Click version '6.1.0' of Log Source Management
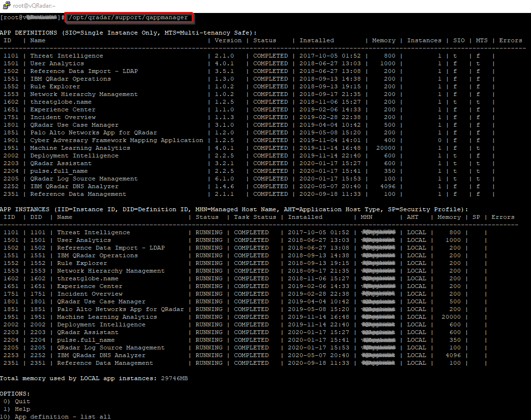This screenshot has width=531, height=420. click(224, 179)
